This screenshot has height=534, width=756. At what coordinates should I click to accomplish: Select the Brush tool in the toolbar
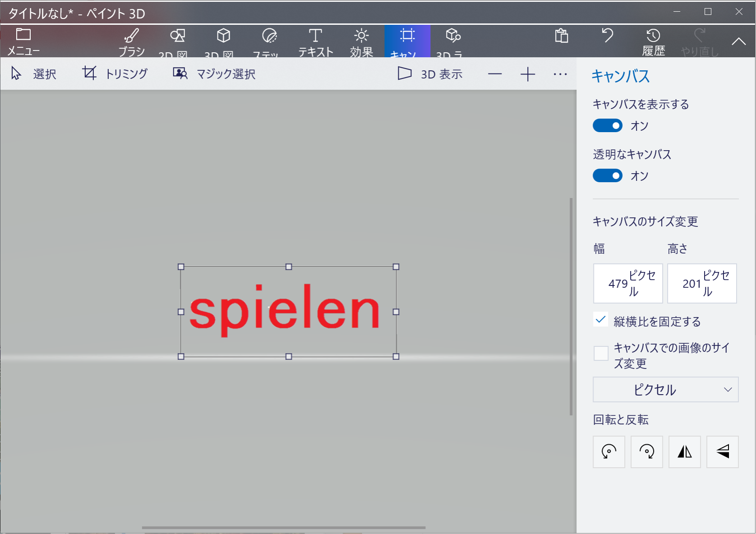click(x=132, y=41)
